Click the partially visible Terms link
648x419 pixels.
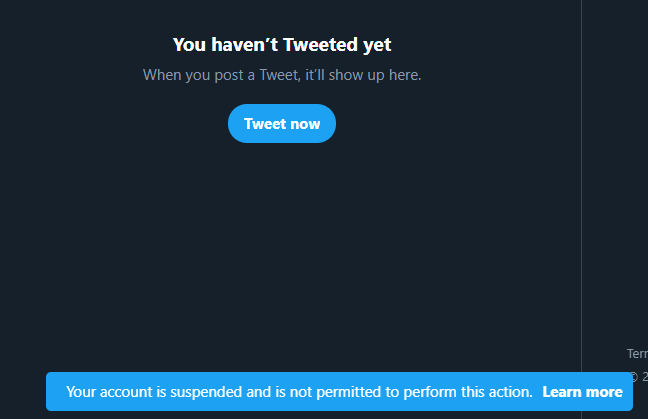pyautogui.click(x=637, y=353)
